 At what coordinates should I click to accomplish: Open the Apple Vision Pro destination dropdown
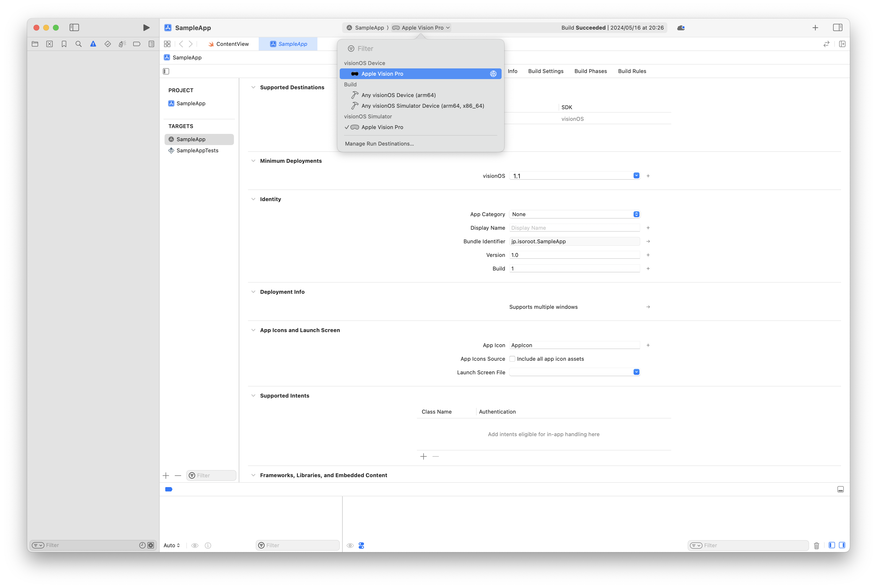[x=421, y=28]
